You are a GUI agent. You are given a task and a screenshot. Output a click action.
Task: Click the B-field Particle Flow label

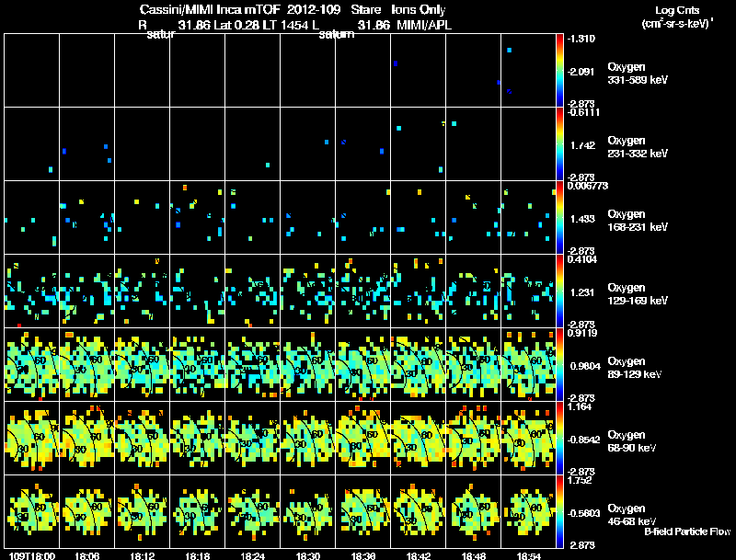tap(687, 531)
